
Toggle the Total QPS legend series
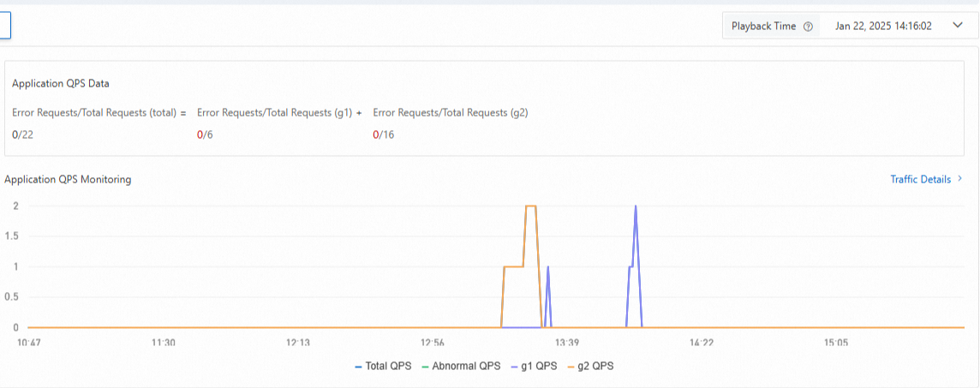(x=383, y=366)
